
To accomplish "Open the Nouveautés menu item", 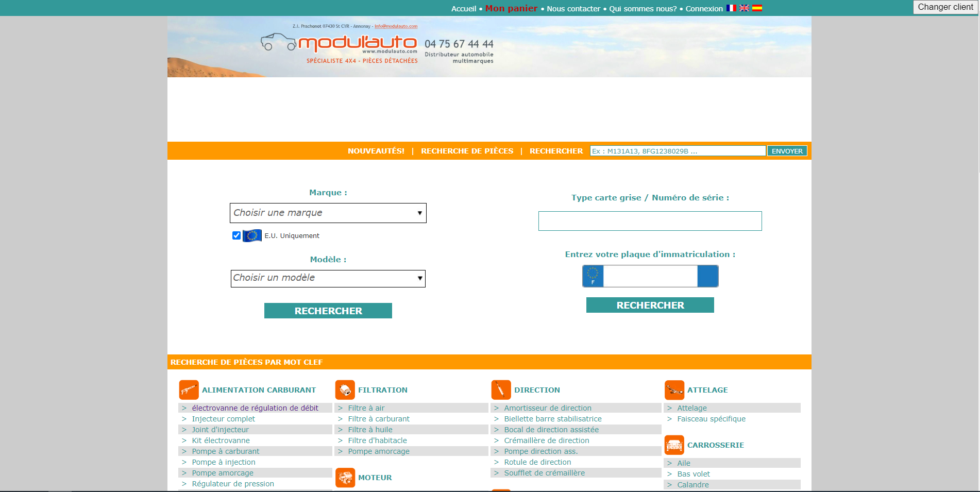I will coord(376,151).
